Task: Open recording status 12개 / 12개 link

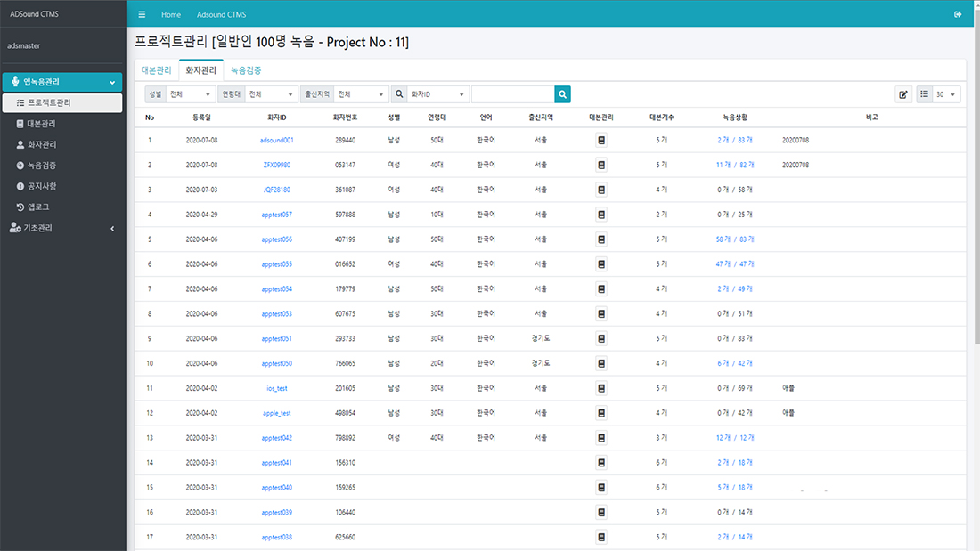Action: tap(735, 438)
